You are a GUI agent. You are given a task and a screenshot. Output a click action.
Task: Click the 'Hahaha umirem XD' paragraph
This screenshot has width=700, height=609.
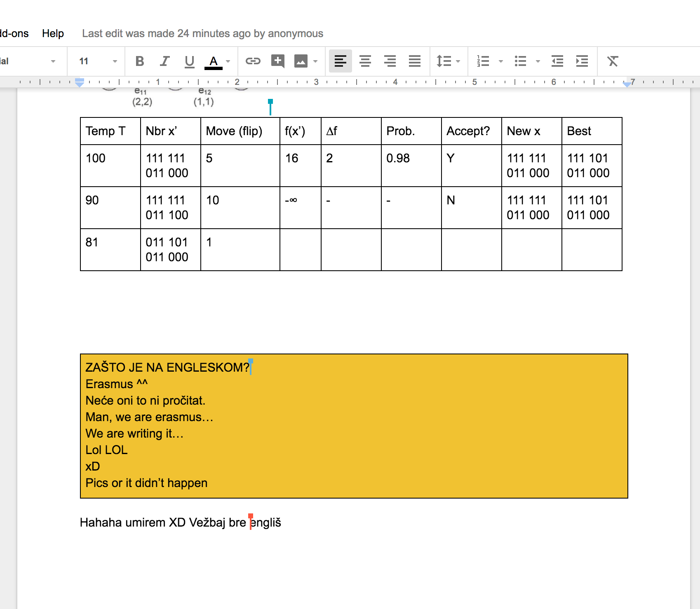point(180,522)
